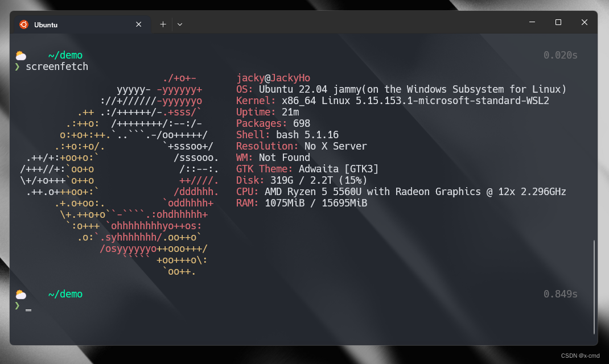The width and height of the screenshot is (609, 364).
Task: Click the Shell: bash 5.1.16 line
Action: 287,135
